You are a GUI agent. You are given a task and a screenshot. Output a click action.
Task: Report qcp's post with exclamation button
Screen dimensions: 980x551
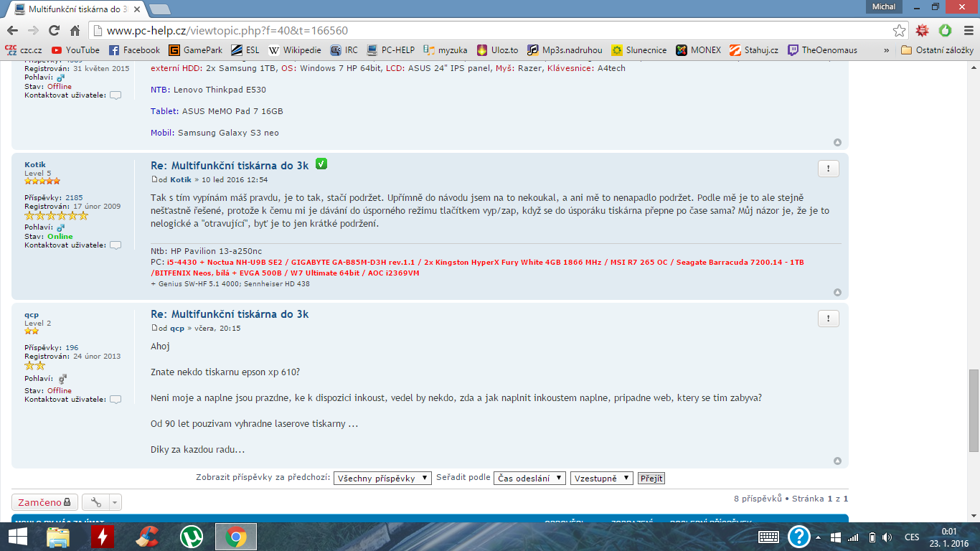pyautogui.click(x=828, y=319)
